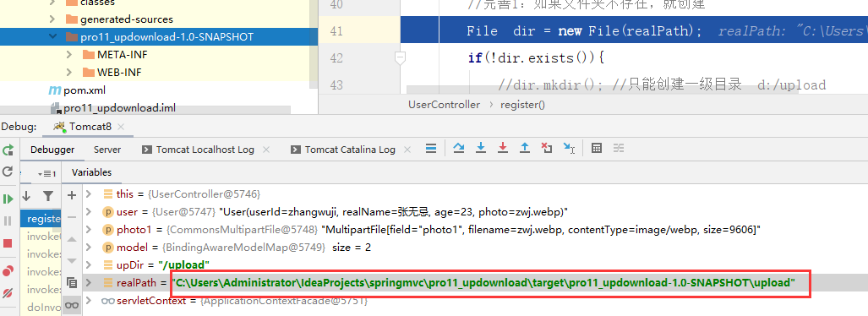
Task: Pause the program execution
Action: (x=8, y=221)
